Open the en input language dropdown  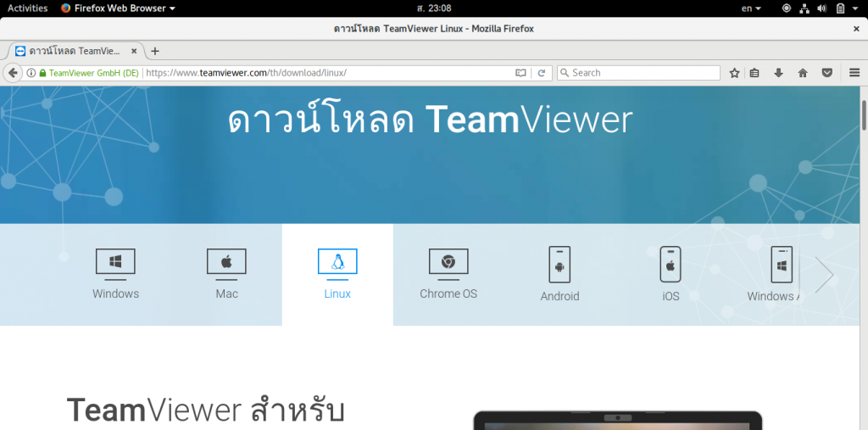pyautogui.click(x=751, y=8)
